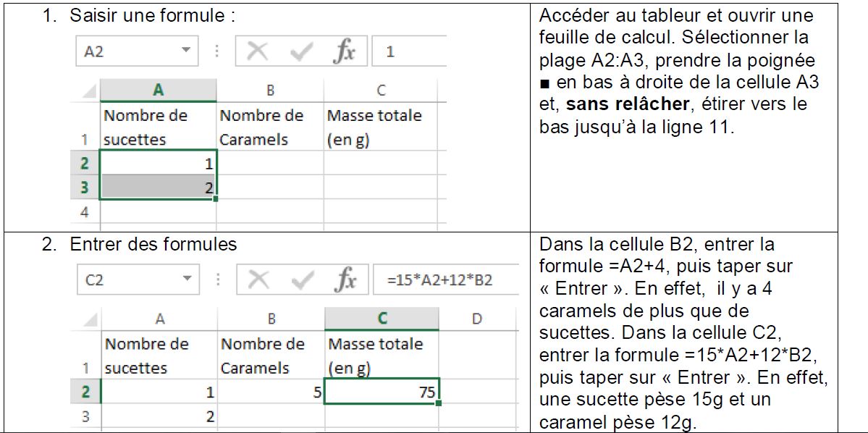Image resolution: width=868 pixels, height=433 pixels.
Task: Click the formula bar field containing 1
Action: (x=409, y=52)
